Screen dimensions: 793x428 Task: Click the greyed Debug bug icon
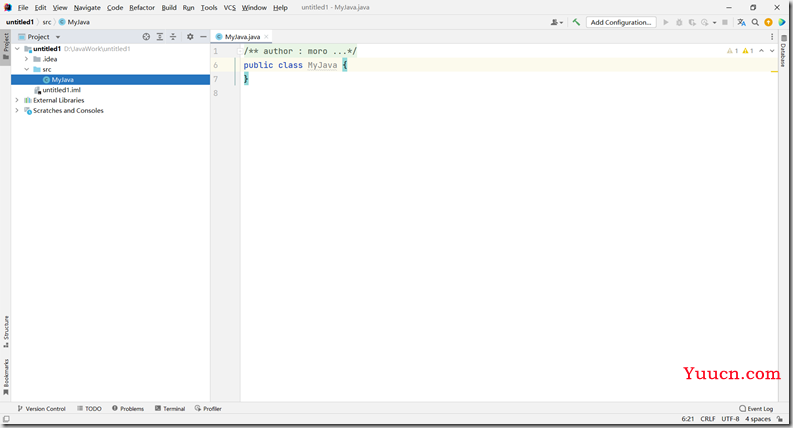click(679, 22)
